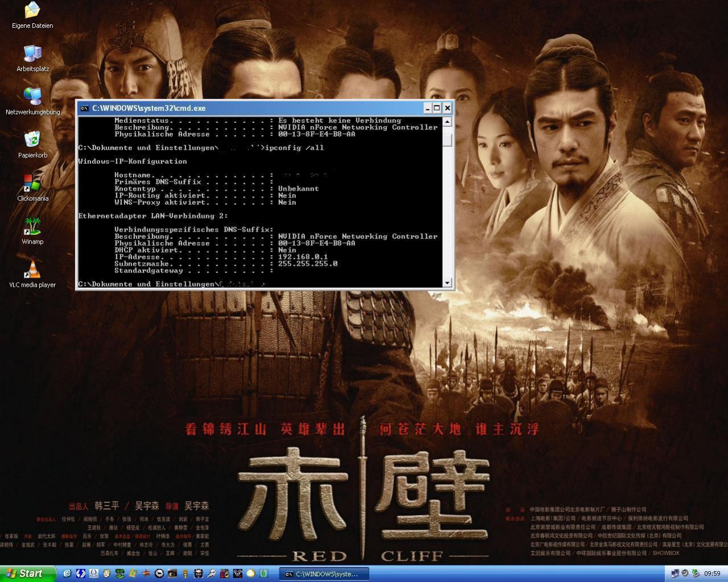Click the 'Standardgateway' line in cmd
This screenshot has width=728, height=582.
[194, 271]
